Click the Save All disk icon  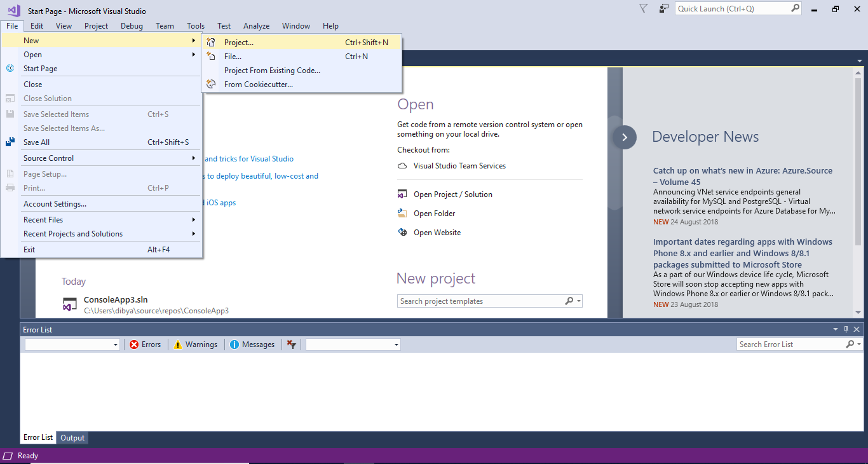coord(10,142)
